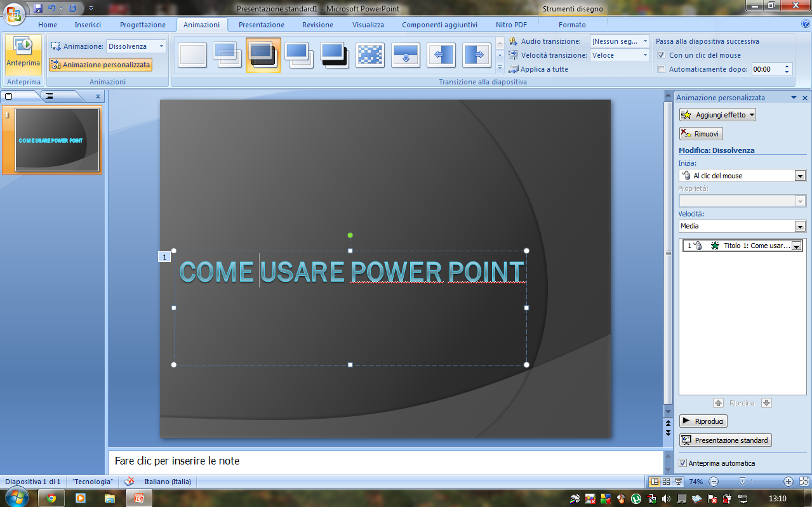
Task: Open the Visualizza tab
Action: pyautogui.click(x=368, y=25)
